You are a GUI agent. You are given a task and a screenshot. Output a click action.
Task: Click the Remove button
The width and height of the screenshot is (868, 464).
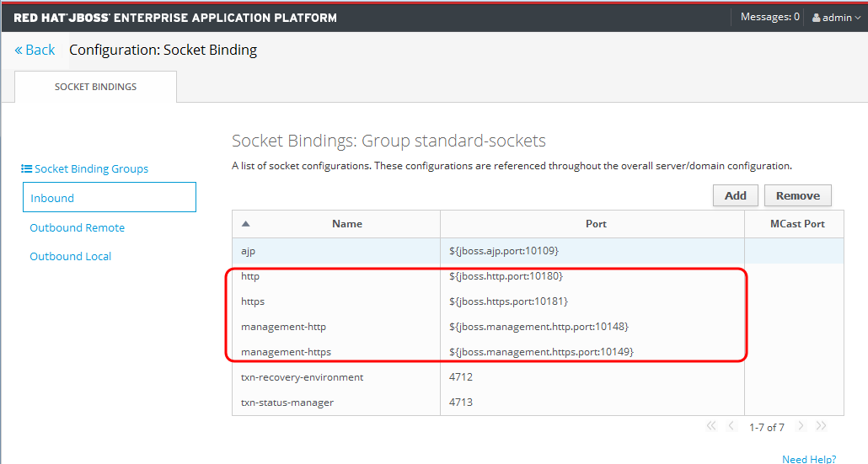[797, 195]
